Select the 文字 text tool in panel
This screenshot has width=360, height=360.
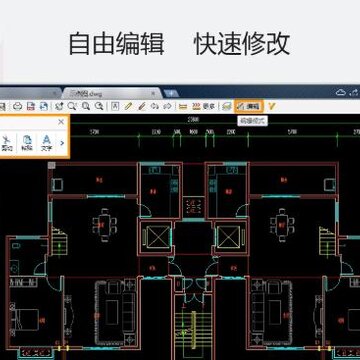(47, 143)
